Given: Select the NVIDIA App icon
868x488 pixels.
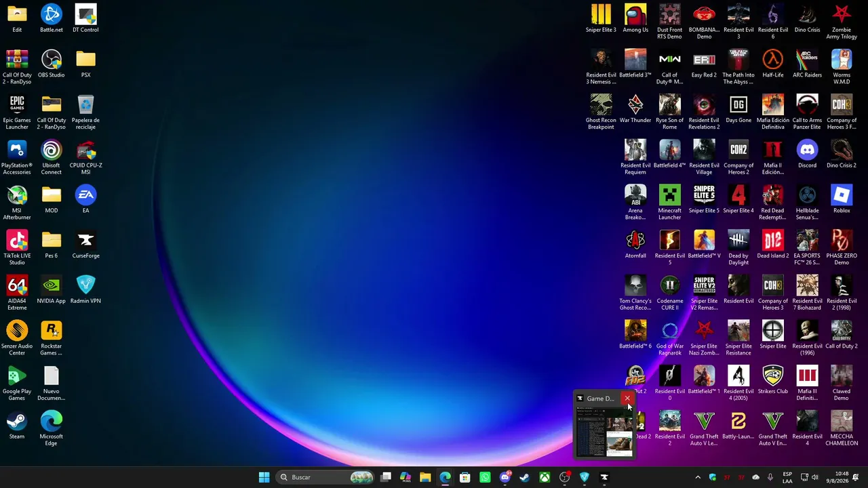Looking at the screenshot, I should pyautogui.click(x=51, y=289).
